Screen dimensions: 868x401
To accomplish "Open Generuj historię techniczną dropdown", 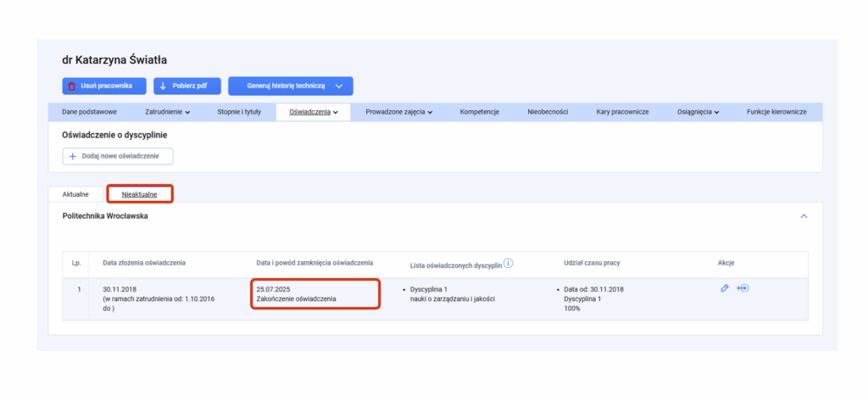I will pyautogui.click(x=291, y=86).
